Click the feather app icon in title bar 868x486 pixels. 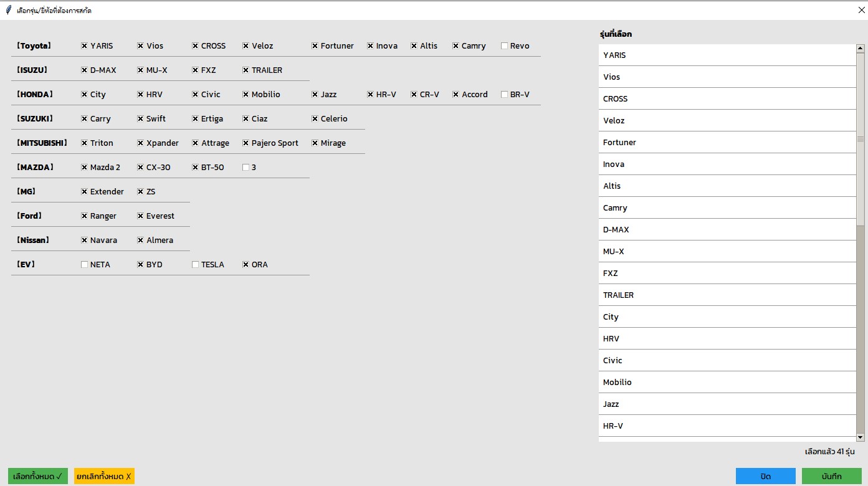tap(9, 10)
